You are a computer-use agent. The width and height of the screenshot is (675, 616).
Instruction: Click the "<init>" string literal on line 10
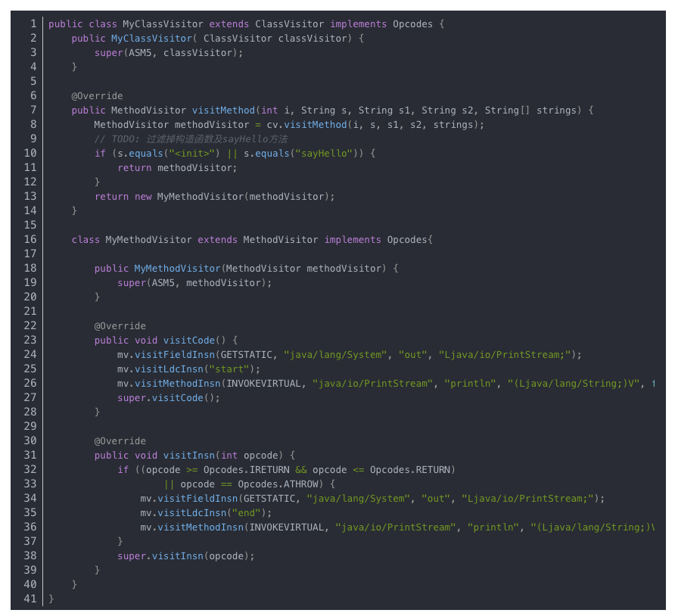[x=191, y=154]
